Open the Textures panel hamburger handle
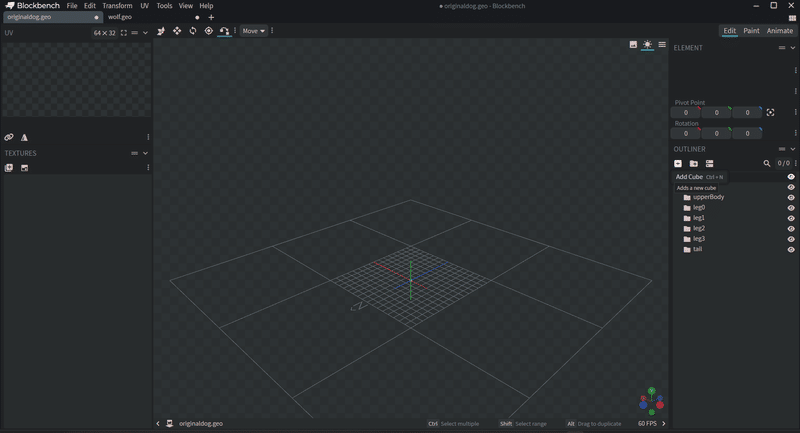 (x=135, y=153)
